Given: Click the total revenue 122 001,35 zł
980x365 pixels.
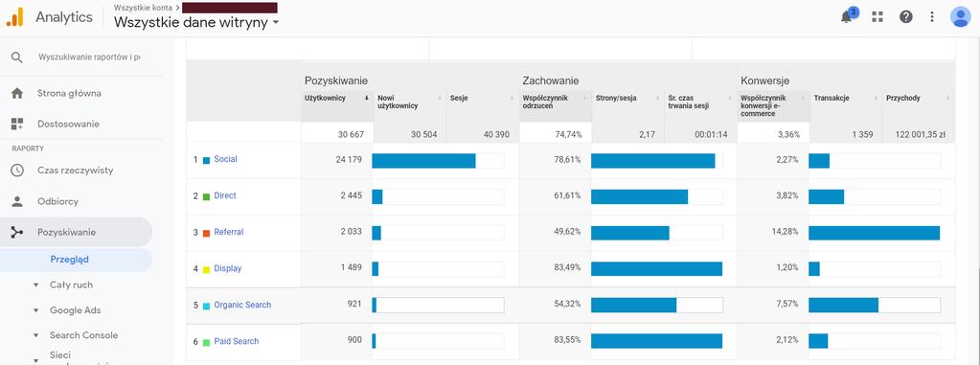Looking at the screenshot, I should pos(919,134).
